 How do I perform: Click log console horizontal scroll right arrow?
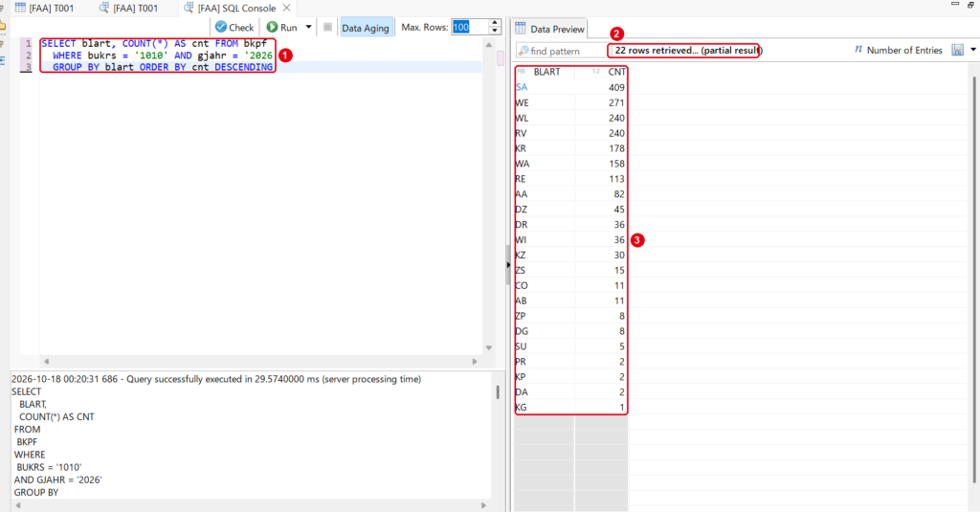(x=483, y=505)
